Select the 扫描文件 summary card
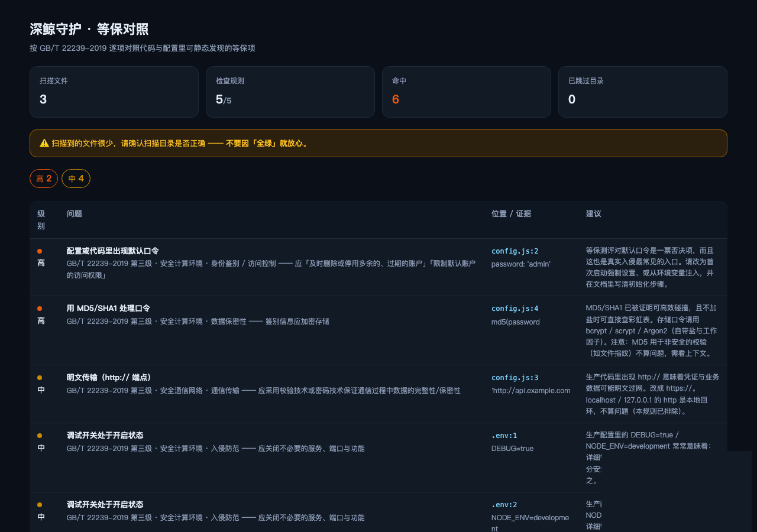 coord(114,92)
